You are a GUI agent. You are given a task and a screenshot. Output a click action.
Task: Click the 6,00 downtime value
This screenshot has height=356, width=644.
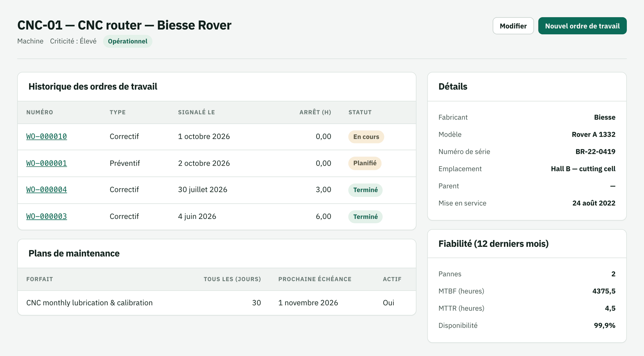pyautogui.click(x=323, y=216)
